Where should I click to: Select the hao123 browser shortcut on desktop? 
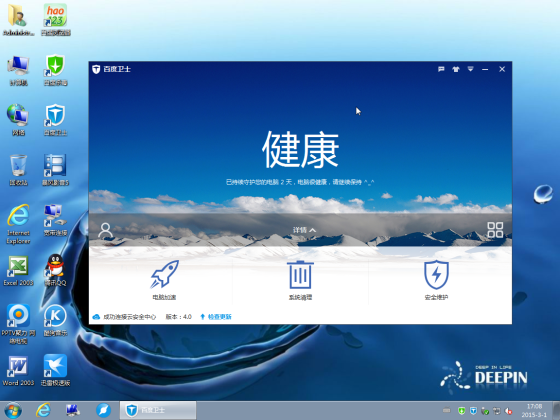[x=55, y=20]
